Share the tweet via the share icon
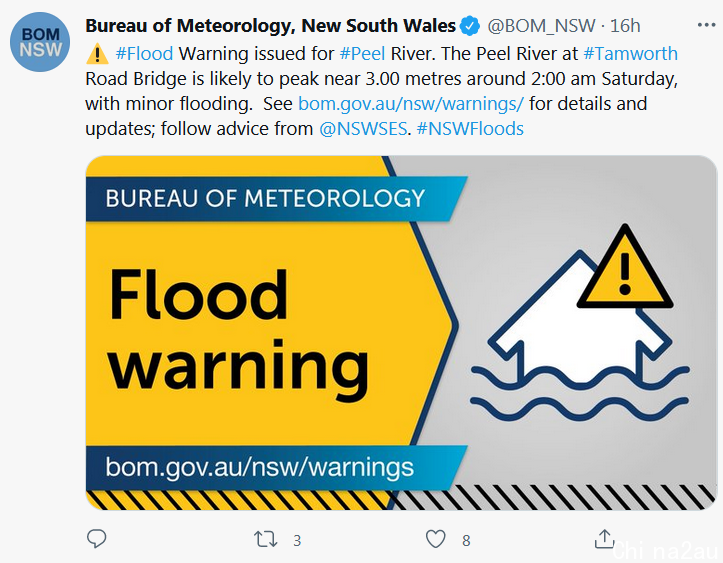This screenshot has height=563, width=723. point(604,538)
